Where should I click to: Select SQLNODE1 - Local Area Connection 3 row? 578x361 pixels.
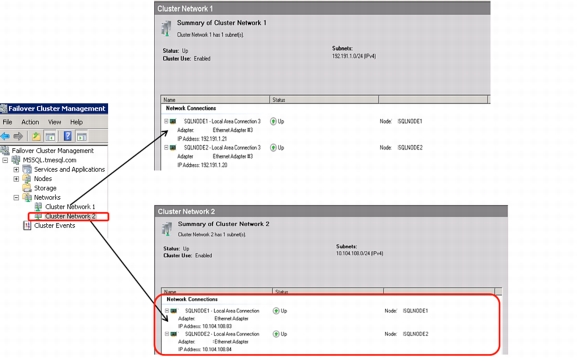point(222,121)
